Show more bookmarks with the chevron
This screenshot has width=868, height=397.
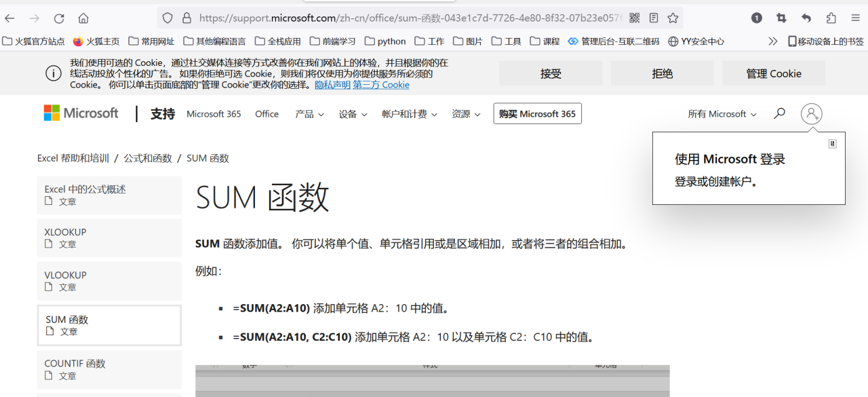click(x=772, y=41)
